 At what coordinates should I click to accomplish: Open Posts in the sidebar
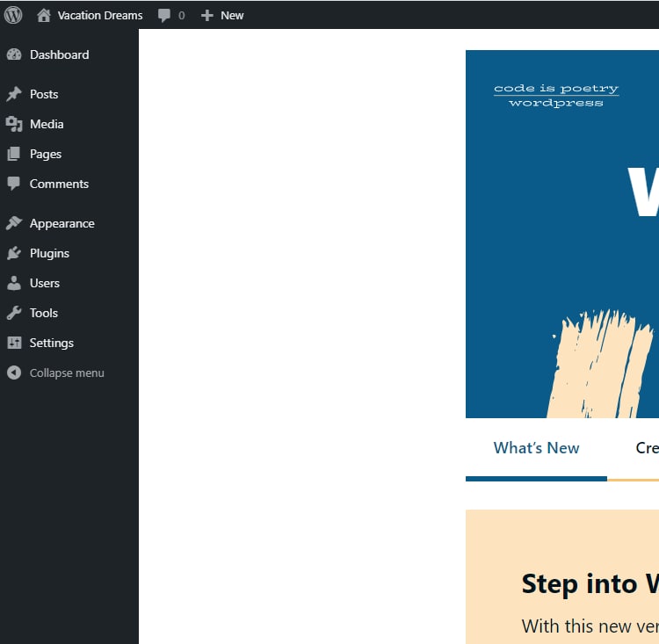(x=44, y=94)
